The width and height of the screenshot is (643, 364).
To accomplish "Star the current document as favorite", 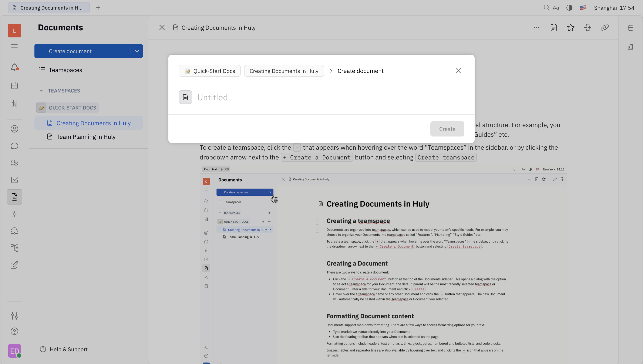I will (570, 27).
